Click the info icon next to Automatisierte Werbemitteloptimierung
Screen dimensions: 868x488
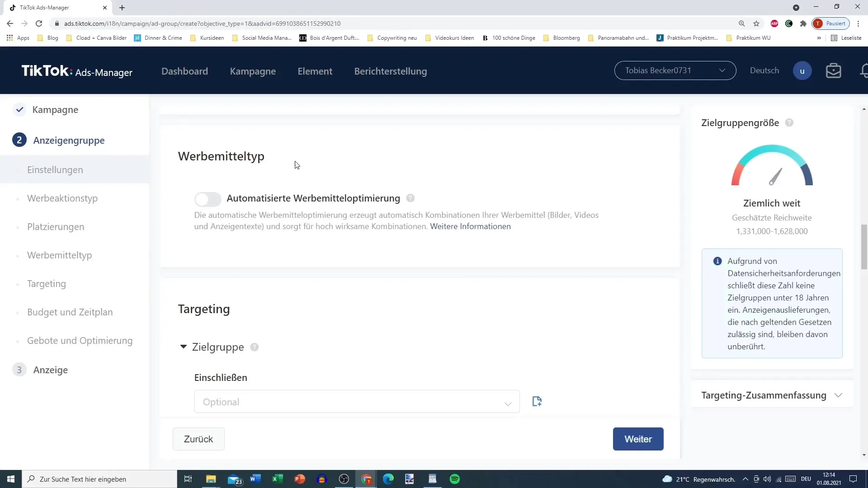pyautogui.click(x=410, y=198)
